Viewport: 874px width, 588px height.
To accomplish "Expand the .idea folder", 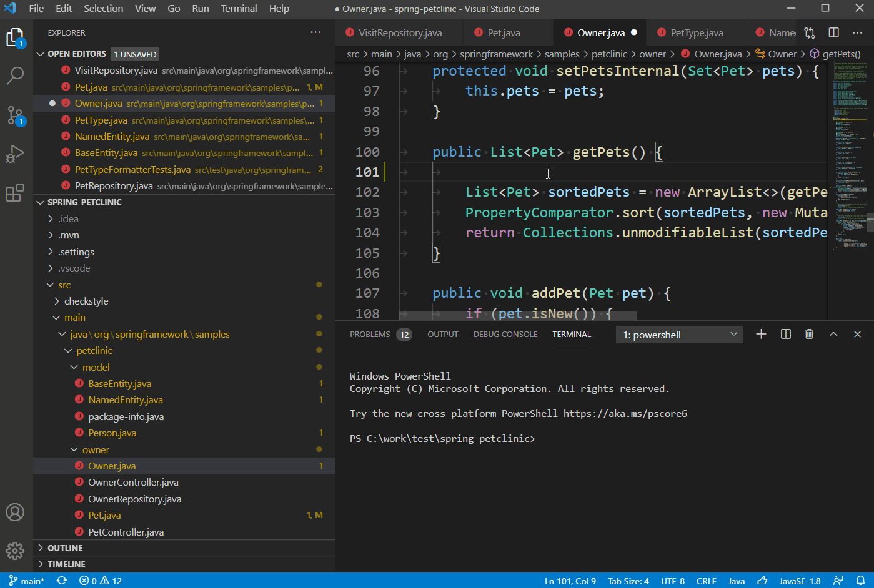I will coord(68,218).
